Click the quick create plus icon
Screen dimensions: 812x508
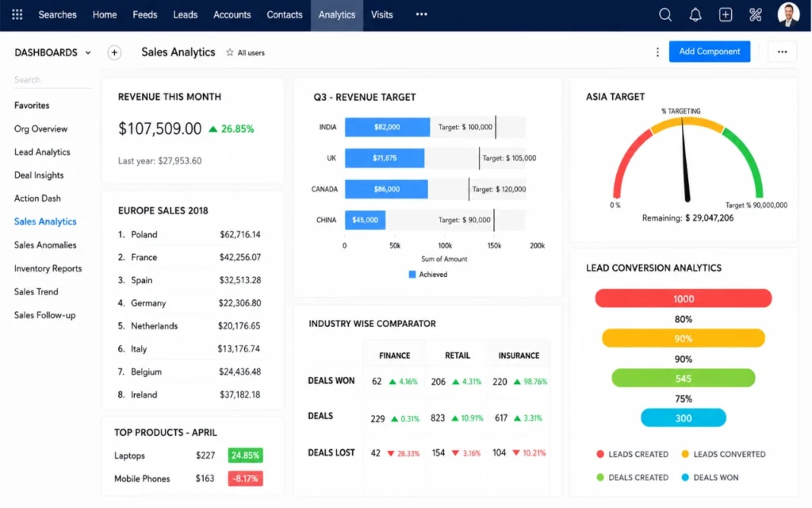pyautogui.click(x=726, y=14)
